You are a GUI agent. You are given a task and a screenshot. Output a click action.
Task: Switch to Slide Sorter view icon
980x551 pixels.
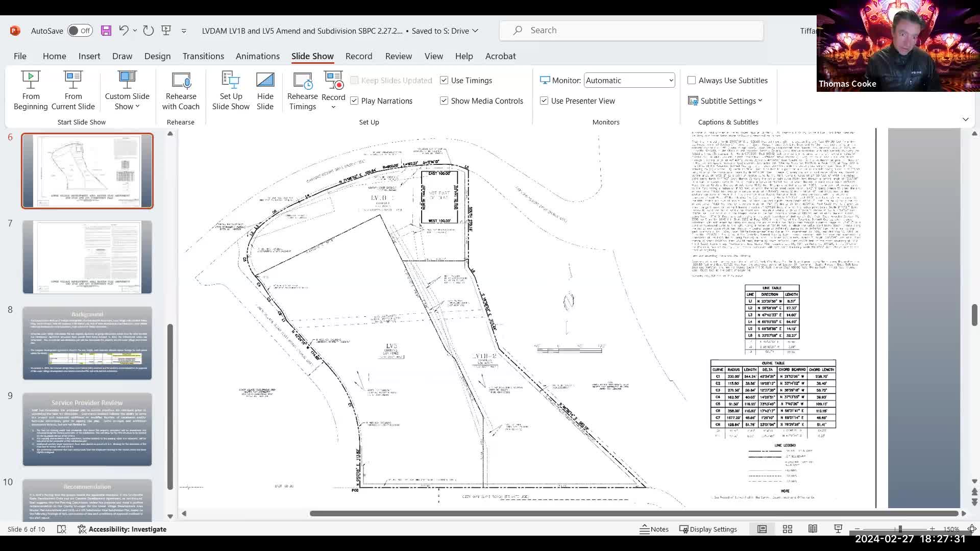[x=787, y=529]
